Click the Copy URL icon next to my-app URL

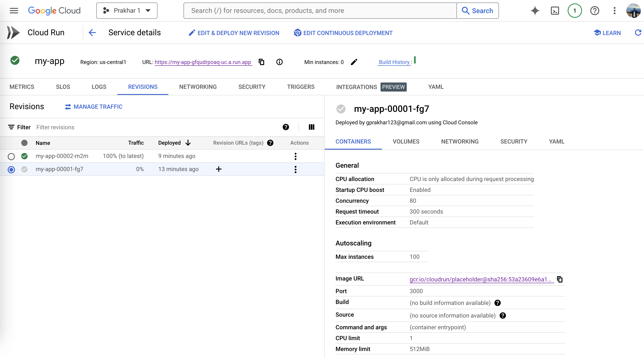pos(262,61)
